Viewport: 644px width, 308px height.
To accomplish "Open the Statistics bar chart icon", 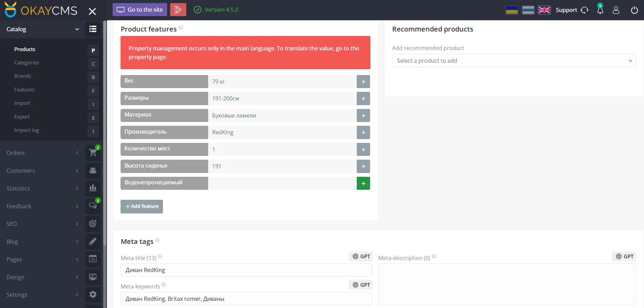I will tap(93, 188).
